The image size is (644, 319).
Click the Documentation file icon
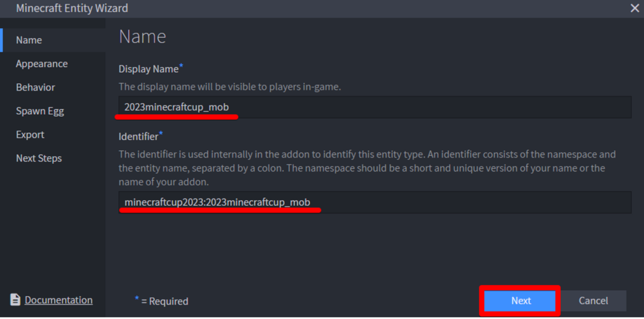click(15, 300)
